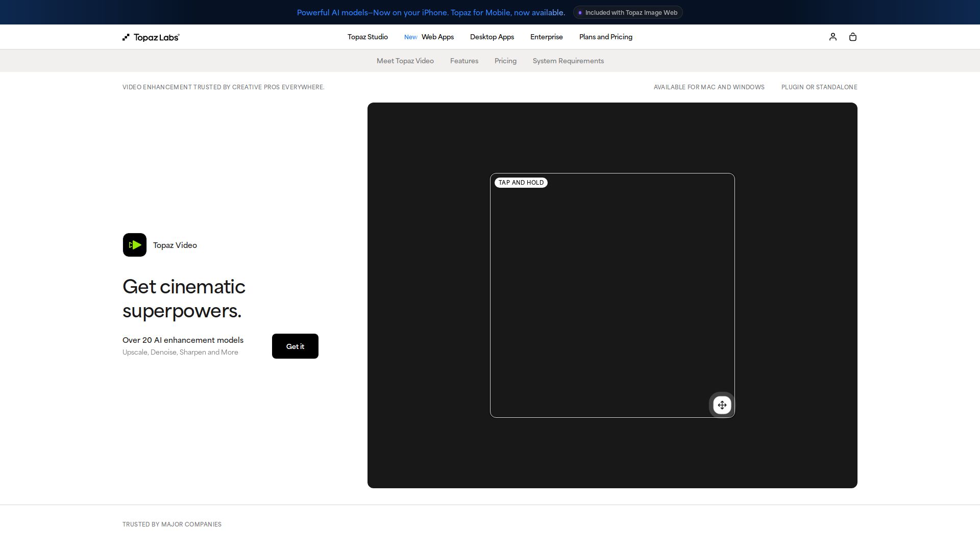The image size is (980, 551).
Task: Select the Meet Topaz Video tab
Action: point(405,61)
